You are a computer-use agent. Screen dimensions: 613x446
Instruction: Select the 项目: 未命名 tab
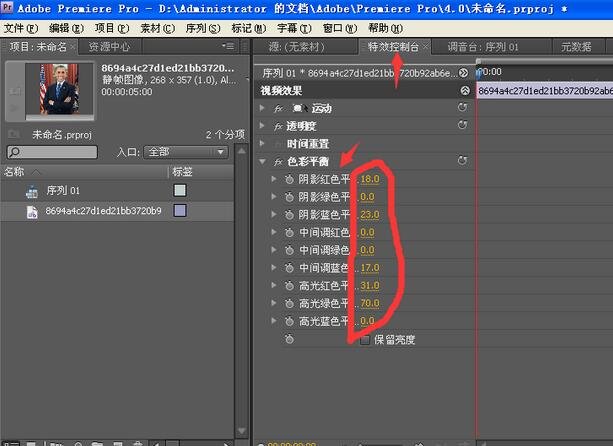(38, 47)
